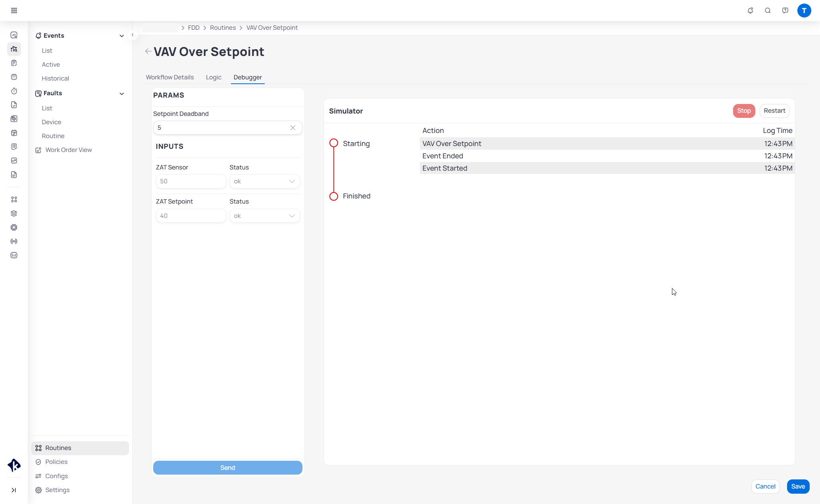Open the apps grid menu icon
Viewport: 820px width, 504px height.
coord(14,10)
